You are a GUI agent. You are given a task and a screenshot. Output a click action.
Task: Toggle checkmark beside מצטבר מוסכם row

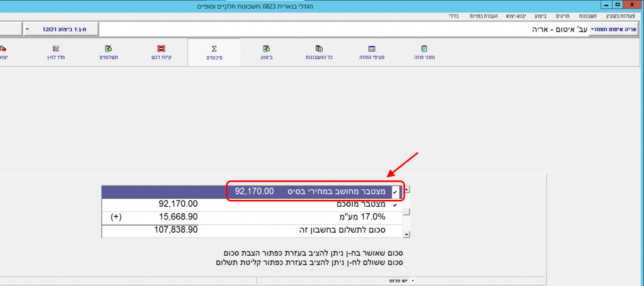pyautogui.click(x=395, y=204)
